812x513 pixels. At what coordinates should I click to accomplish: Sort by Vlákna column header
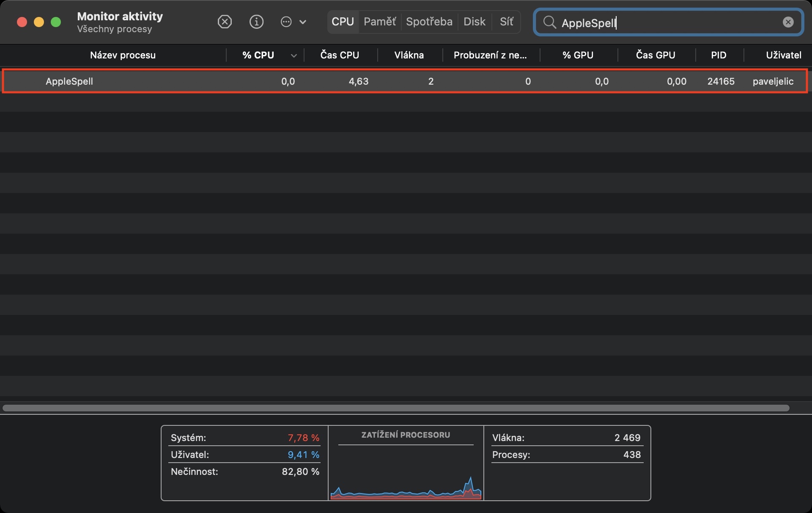click(409, 55)
